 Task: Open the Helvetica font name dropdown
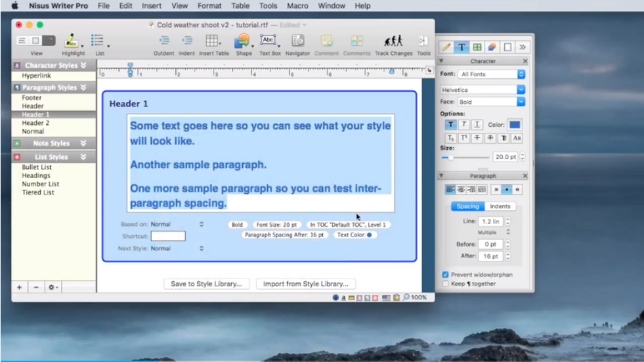pos(483,90)
